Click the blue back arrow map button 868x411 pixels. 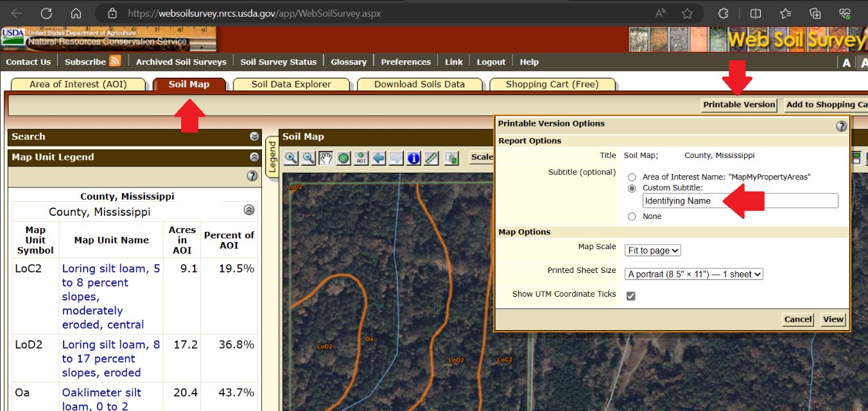point(379,158)
